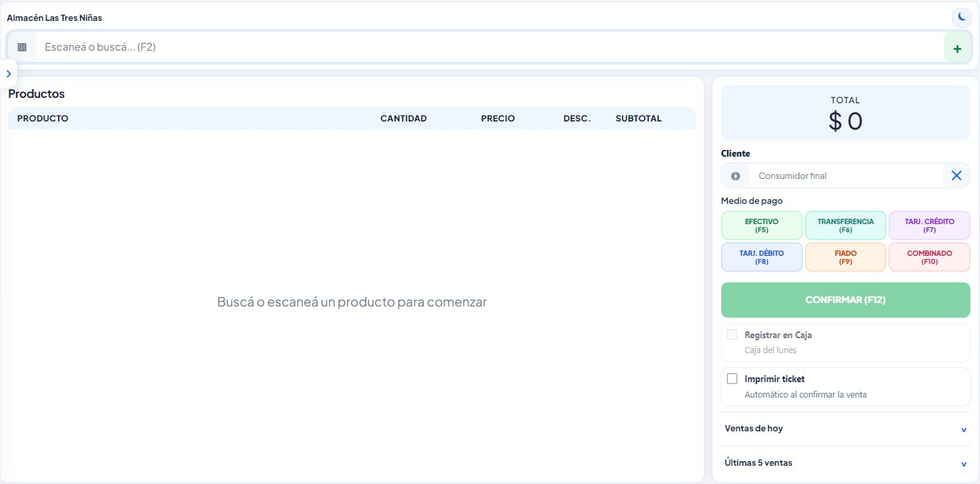Click the SUBTOTAL column header
This screenshot has height=484, width=980.
(639, 118)
